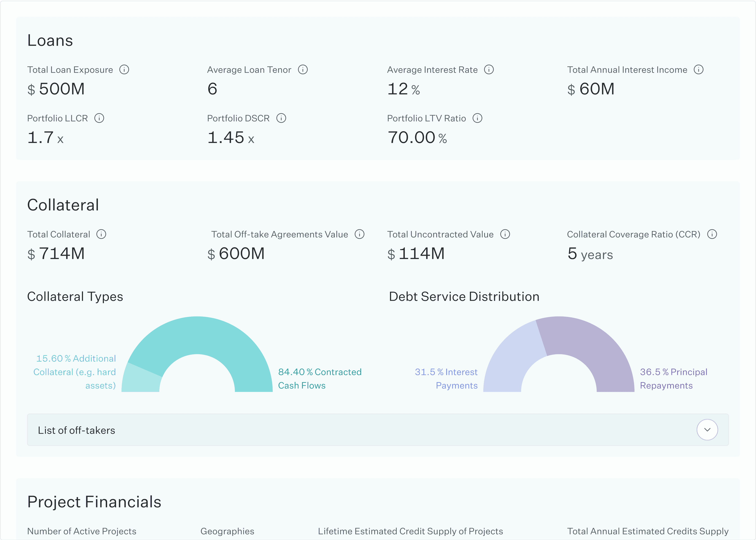Click info icon beside Average Loan Tenor
Screen dimensions: 756x540
[x=303, y=69]
